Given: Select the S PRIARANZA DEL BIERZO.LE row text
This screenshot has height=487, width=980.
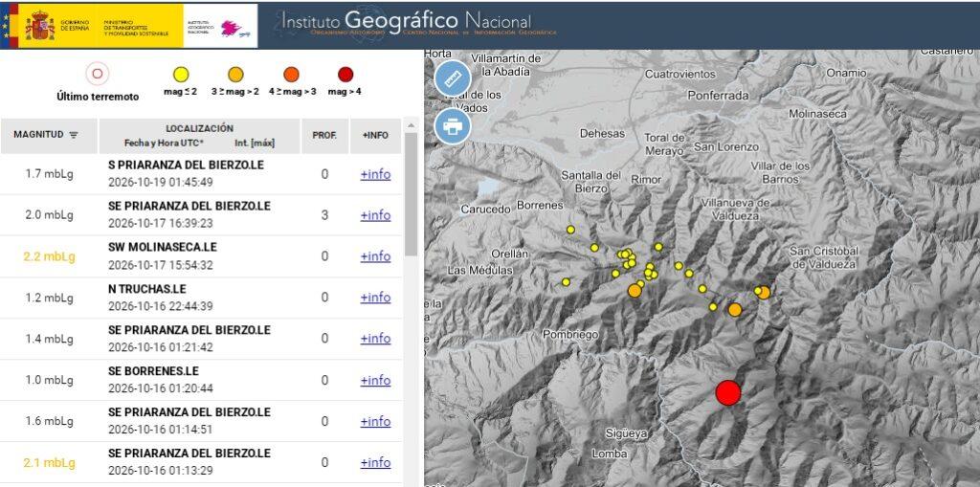Looking at the screenshot, I should pyautogui.click(x=187, y=165).
